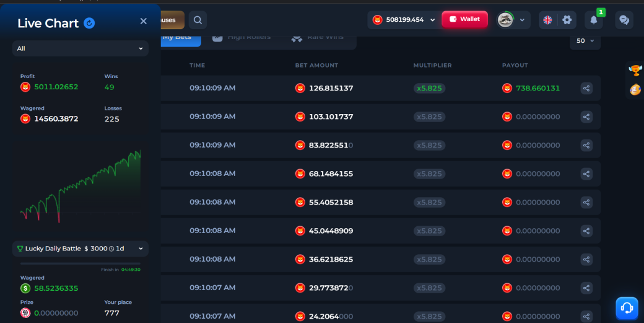This screenshot has height=323, width=644.
Task: Expand the chevron next to the avatar
Action: point(522,20)
